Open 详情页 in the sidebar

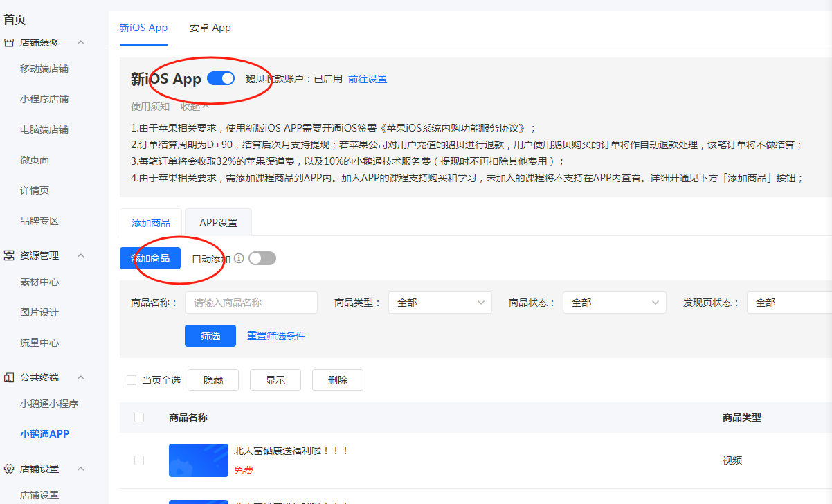35,190
